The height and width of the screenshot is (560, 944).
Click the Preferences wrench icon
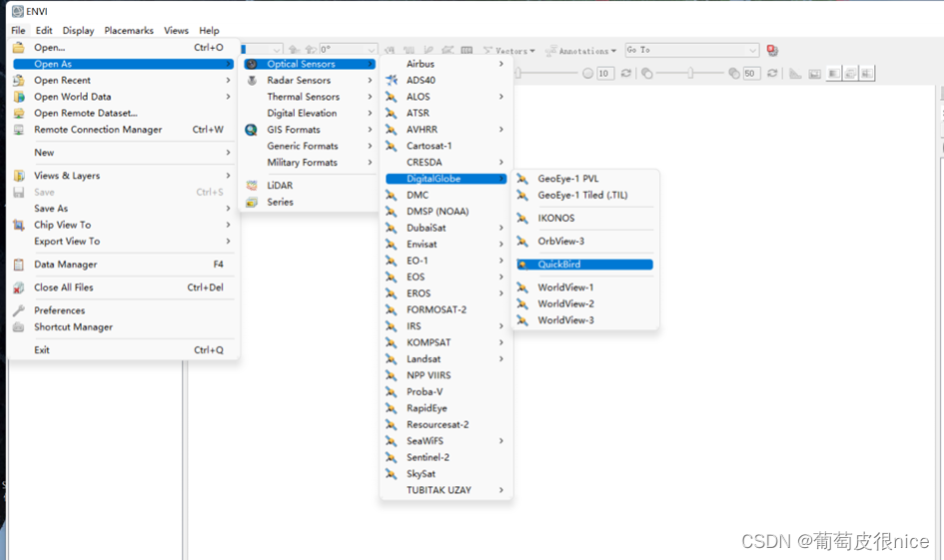pyautogui.click(x=19, y=310)
